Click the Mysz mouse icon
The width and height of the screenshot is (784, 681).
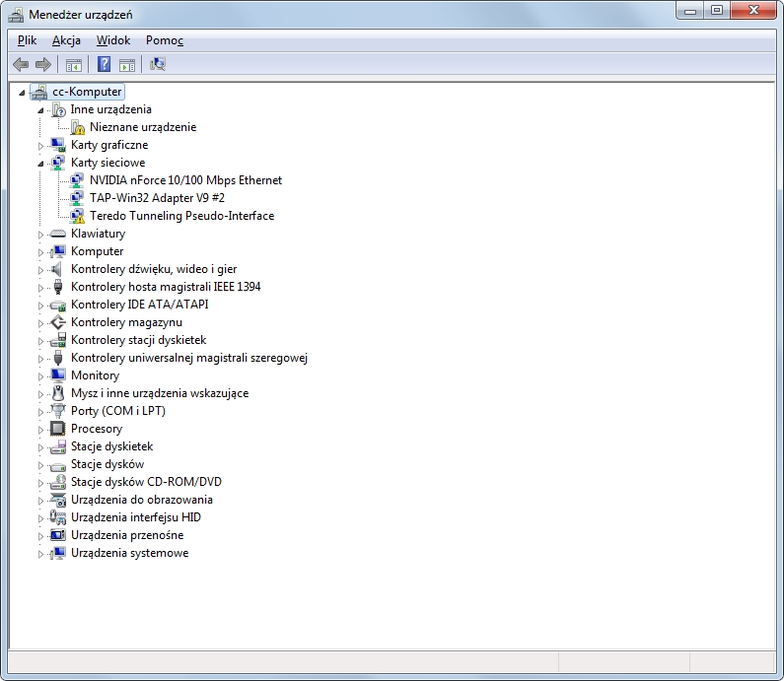point(58,393)
